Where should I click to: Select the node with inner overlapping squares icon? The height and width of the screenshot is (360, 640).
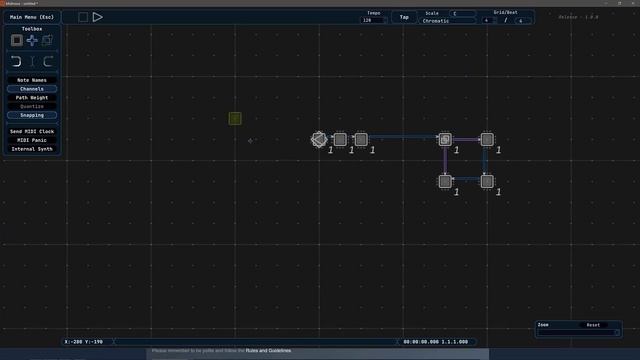click(445, 140)
